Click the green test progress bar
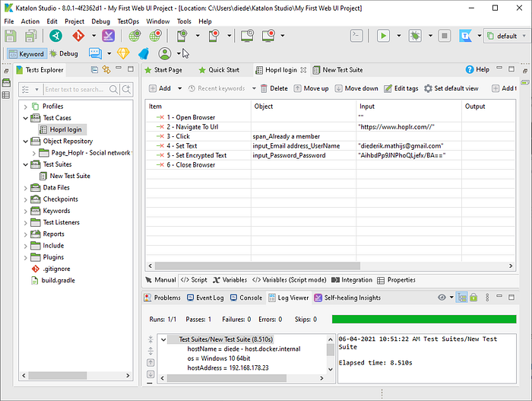This screenshot has width=532, height=401. [424, 319]
